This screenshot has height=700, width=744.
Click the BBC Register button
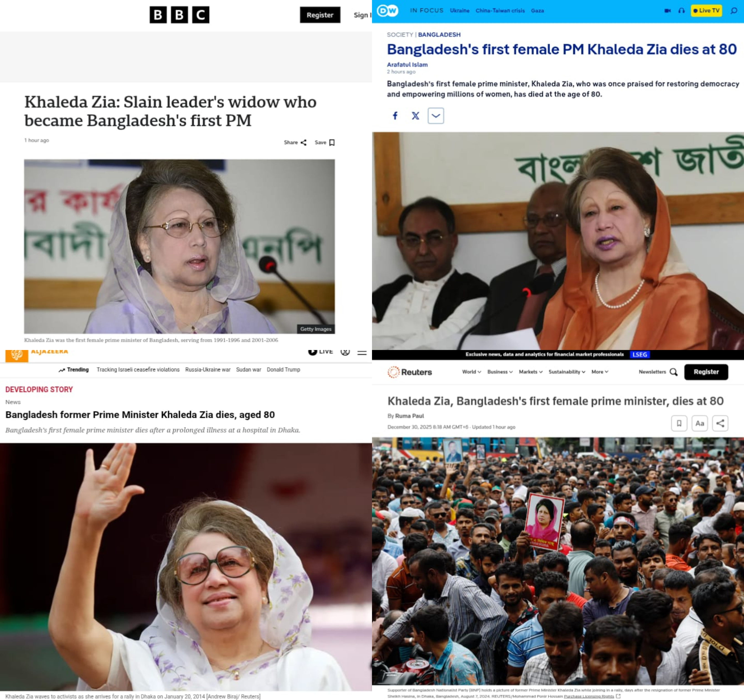coord(320,15)
